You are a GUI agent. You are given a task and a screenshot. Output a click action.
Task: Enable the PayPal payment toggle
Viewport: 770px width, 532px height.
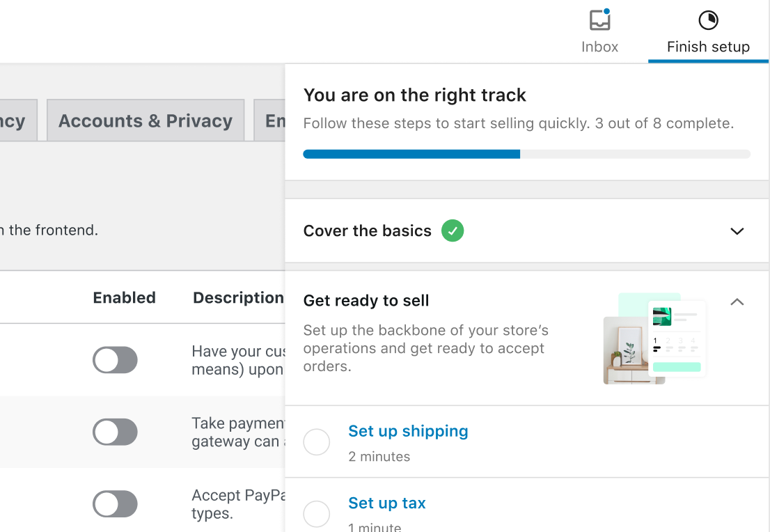115,504
